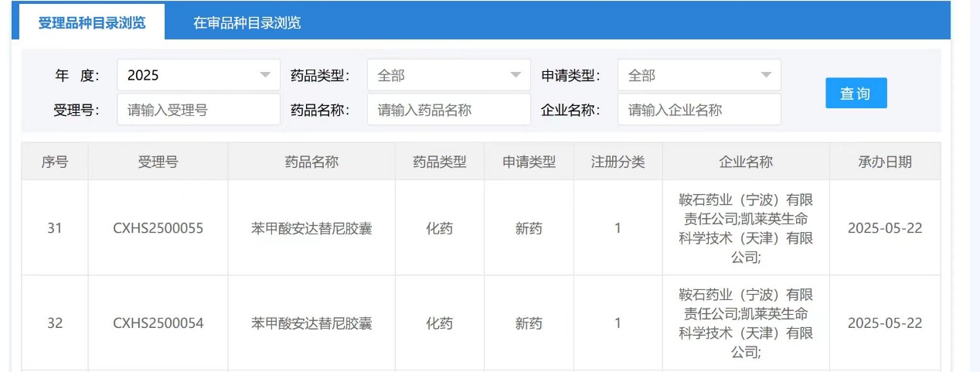This screenshot has width=980, height=372.
Task: Click the 序号 column header
Action: (x=54, y=162)
